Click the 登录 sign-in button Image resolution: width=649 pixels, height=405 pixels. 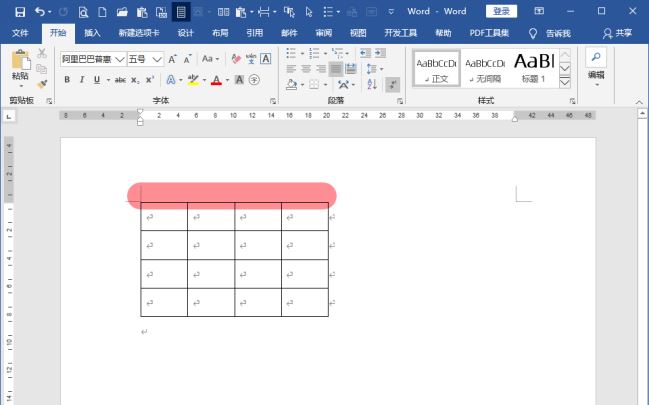click(501, 11)
